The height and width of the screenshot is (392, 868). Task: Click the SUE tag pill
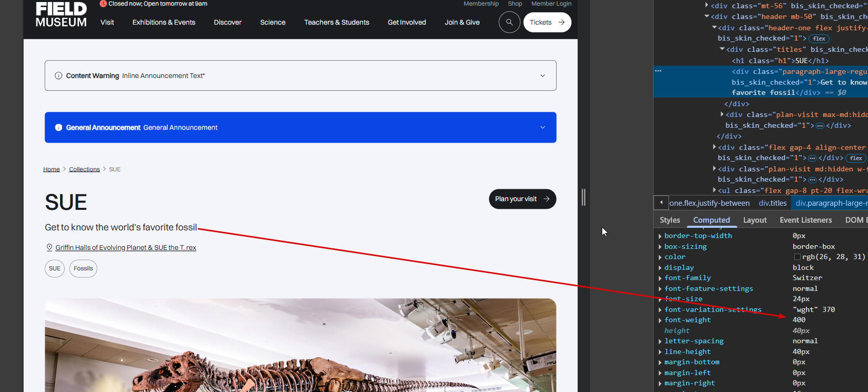(x=55, y=268)
